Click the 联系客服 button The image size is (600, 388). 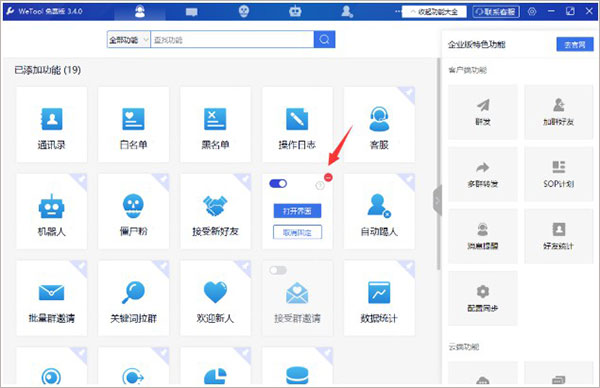496,12
